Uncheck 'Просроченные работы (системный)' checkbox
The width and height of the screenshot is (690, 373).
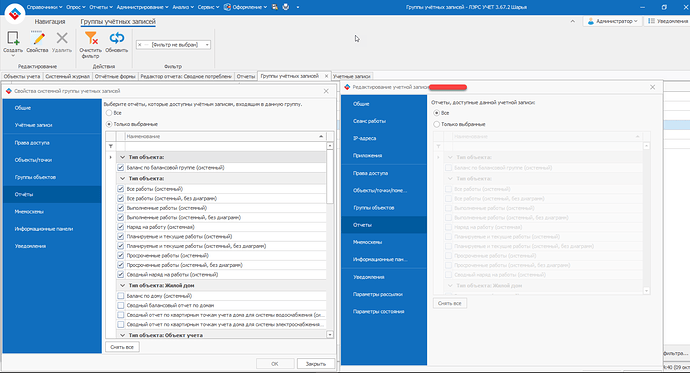121,256
